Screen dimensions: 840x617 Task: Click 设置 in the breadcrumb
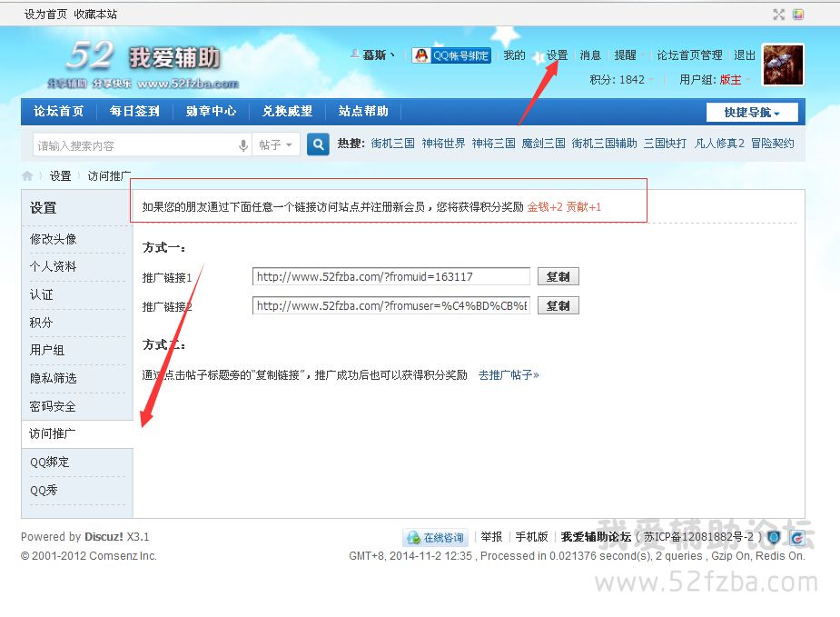tap(60, 175)
